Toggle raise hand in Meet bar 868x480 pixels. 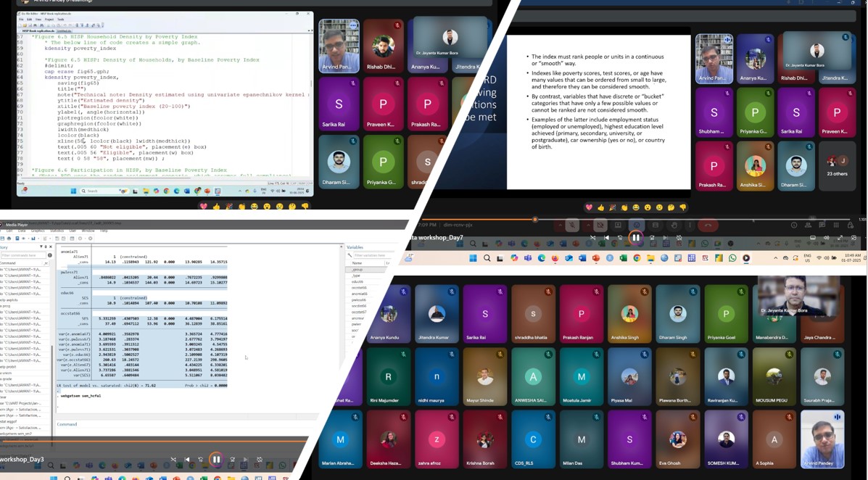674,225
